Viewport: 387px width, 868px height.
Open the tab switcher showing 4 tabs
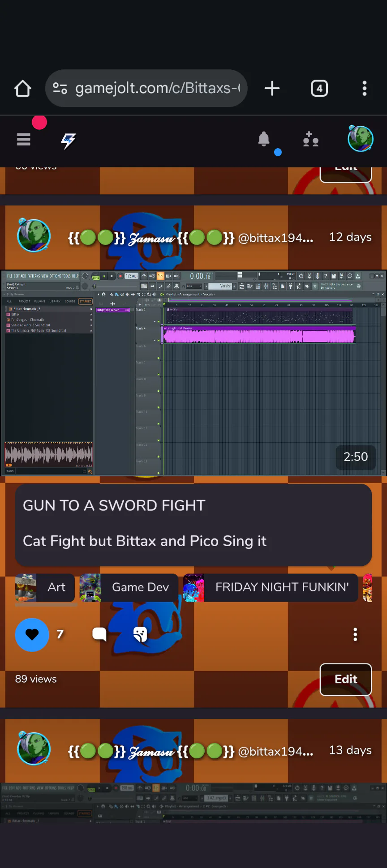pos(319,88)
